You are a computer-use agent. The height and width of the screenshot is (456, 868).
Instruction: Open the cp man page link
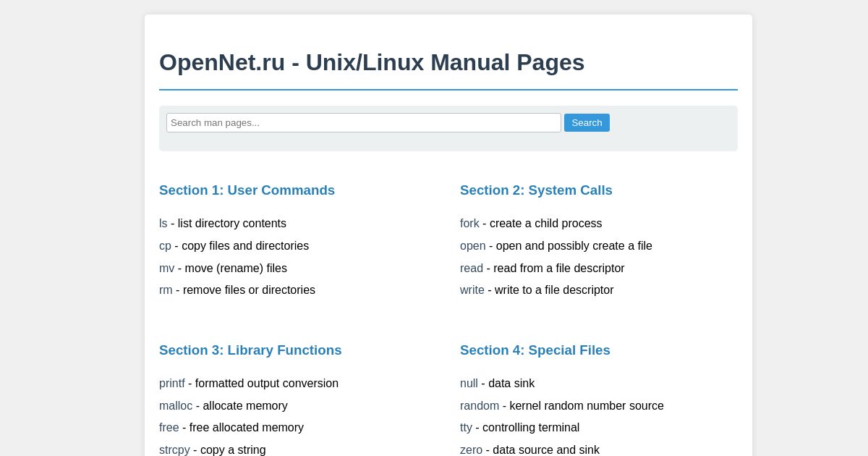165,246
